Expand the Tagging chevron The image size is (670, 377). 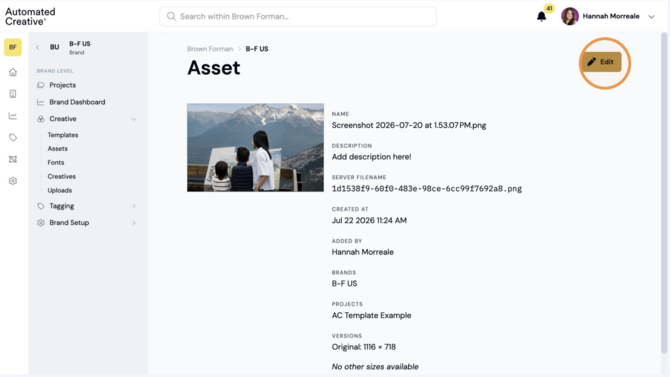[x=134, y=206]
